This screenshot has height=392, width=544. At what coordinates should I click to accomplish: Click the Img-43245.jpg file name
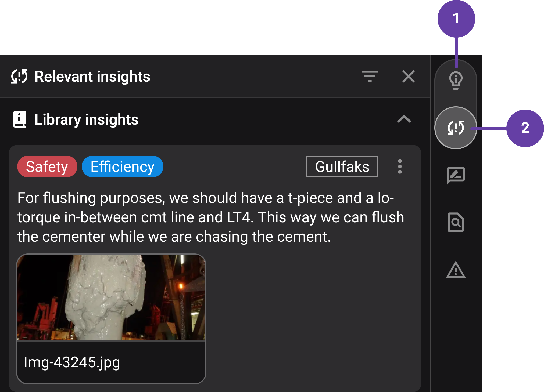click(72, 362)
